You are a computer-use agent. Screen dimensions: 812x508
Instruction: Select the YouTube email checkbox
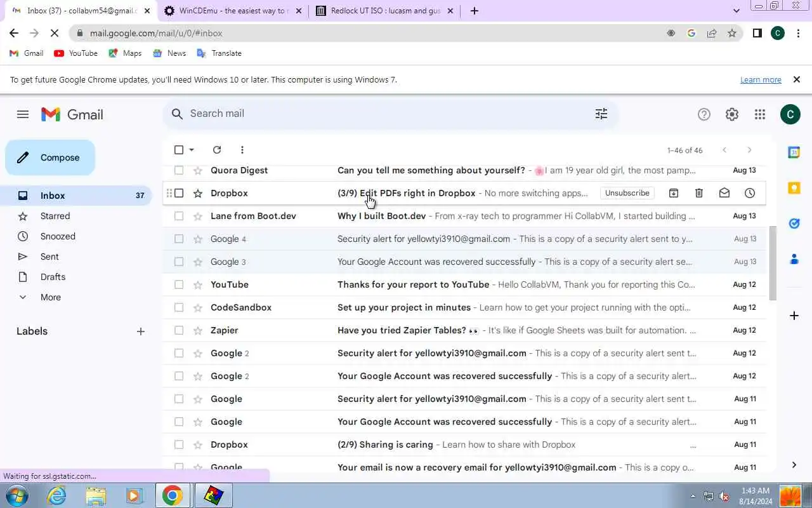(179, 284)
